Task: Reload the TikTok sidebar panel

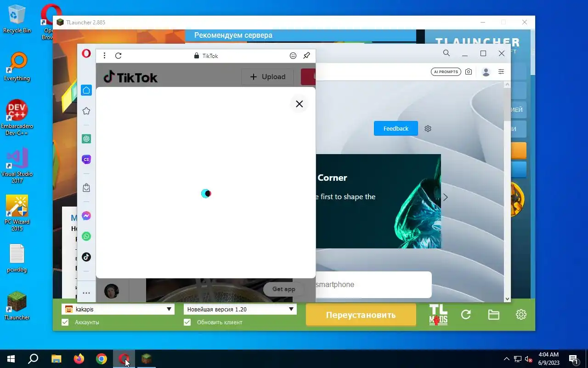Action: click(x=119, y=56)
